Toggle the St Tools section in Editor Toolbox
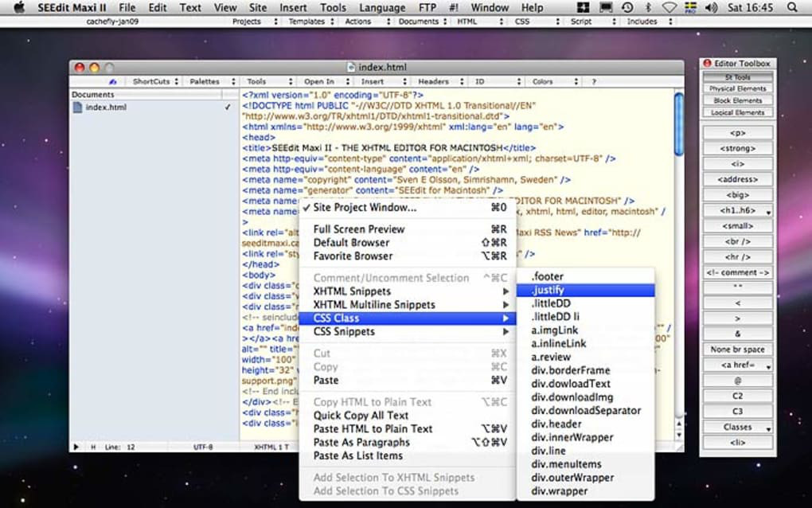The image size is (812, 508). click(737, 77)
